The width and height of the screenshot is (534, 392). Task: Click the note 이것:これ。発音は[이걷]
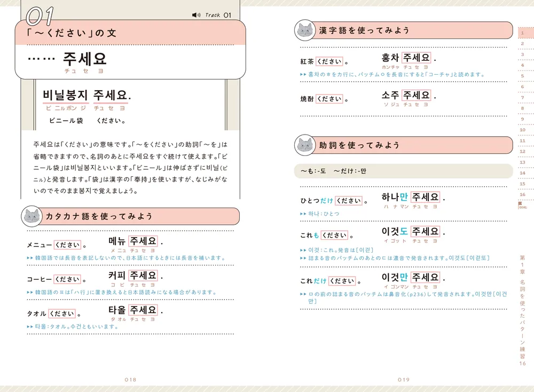click(x=337, y=250)
